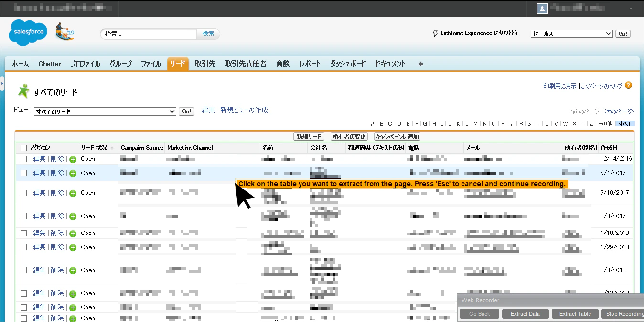Click green plus icon in 1/18/2018 row
644x322 pixels.
coord(73,233)
